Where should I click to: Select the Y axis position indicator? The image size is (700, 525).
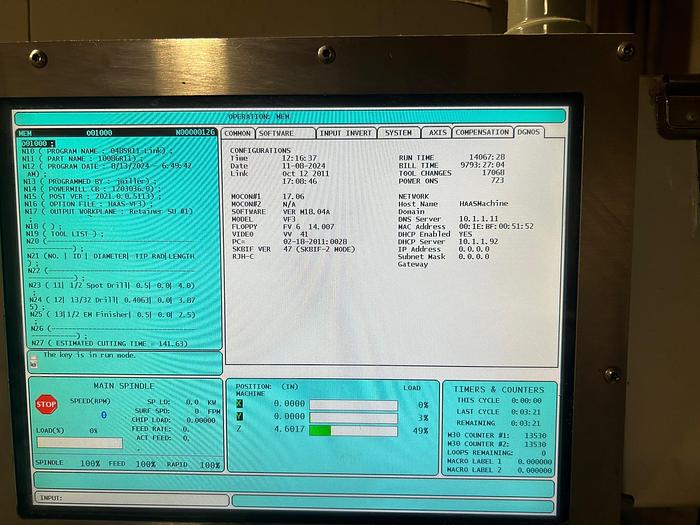238,416
